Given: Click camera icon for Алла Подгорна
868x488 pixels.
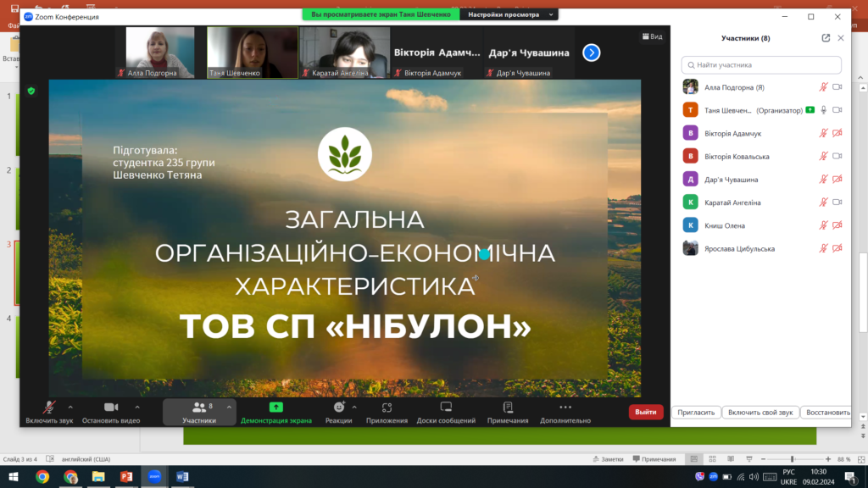Looking at the screenshot, I should coord(837,87).
